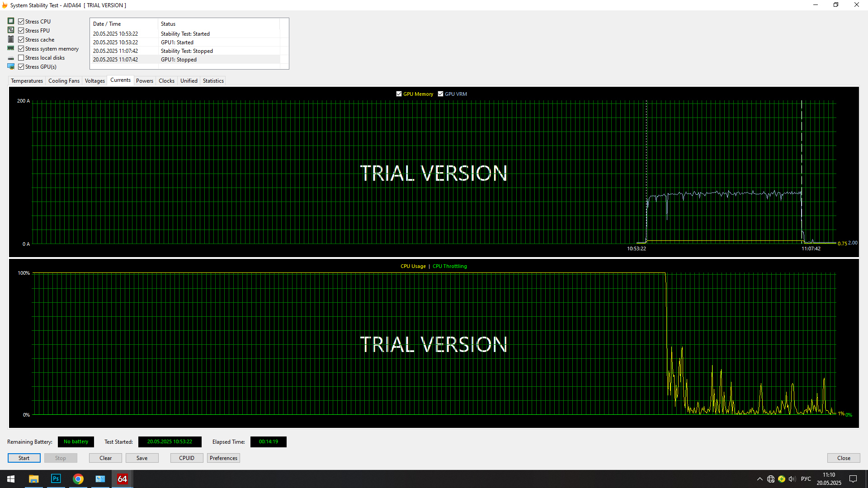Image resolution: width=868 pixels, height=488 pixels.
Task: Click the green tray application icon
Action: point(782,479)
